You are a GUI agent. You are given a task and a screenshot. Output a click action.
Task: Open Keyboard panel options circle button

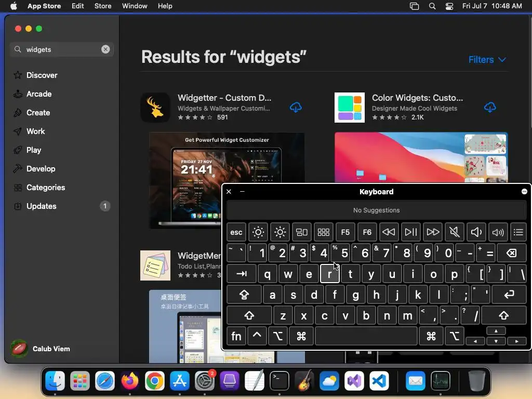point(524,191)
